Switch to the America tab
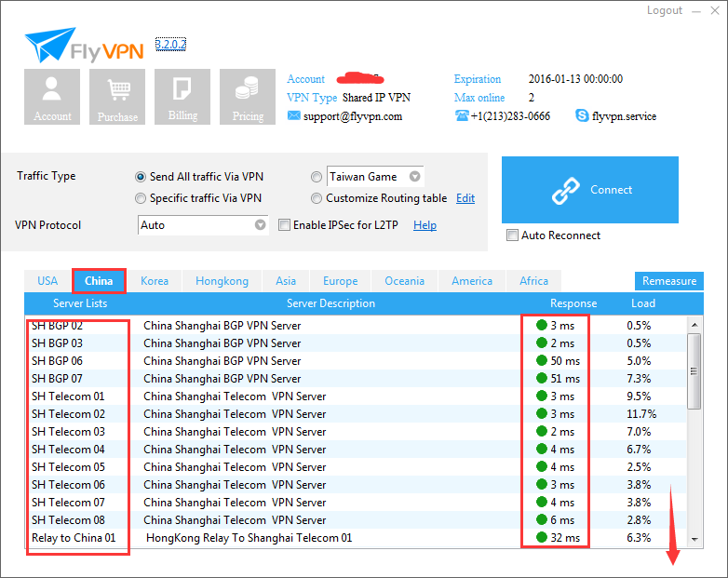Image resolution: width=728 pixels, height=578 pixels. [472, 281]
